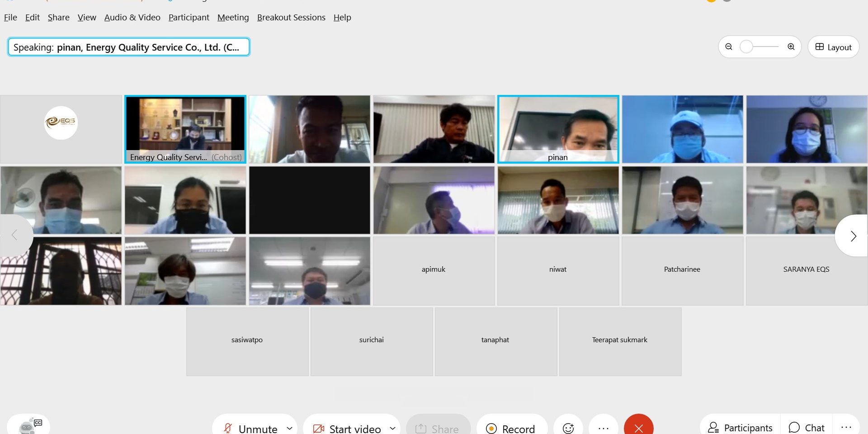Expand audio options arrow beside Unmute
This screenshot has width=868, height=434.
point(289,428)
